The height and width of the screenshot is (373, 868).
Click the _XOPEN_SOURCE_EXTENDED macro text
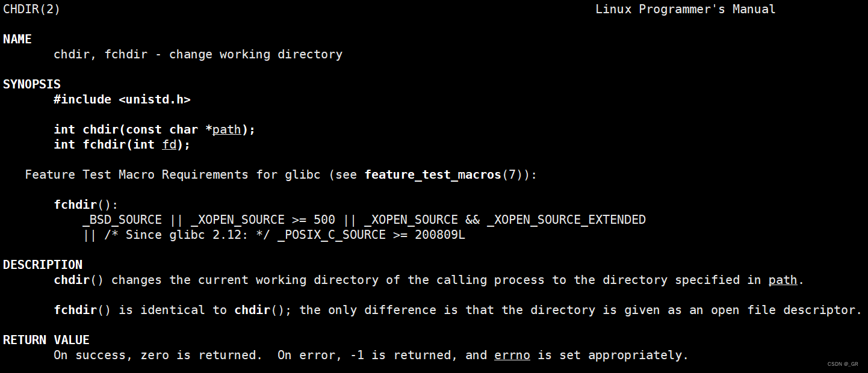(566, 220)
